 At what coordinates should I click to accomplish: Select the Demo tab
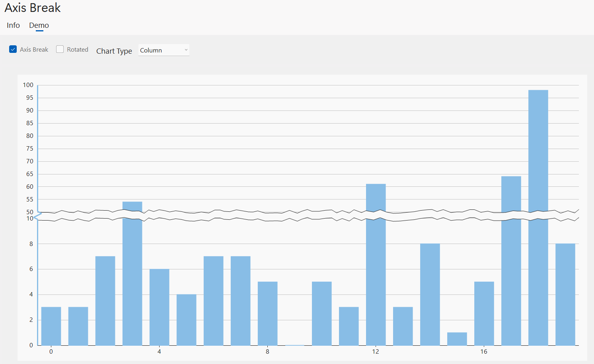[x=39, y=25]
